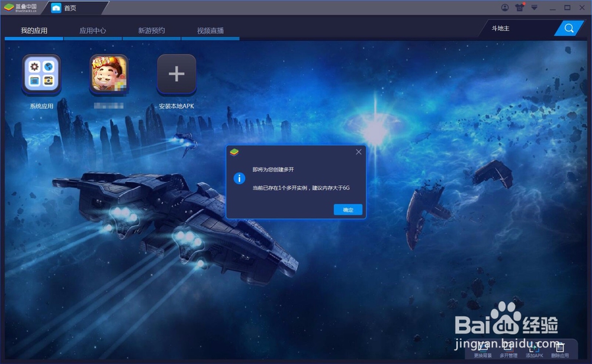Click the blue info icon in dialog
The width and height of the screenshot is (592, 364).
pyautogui.click(x=239, y=178)
